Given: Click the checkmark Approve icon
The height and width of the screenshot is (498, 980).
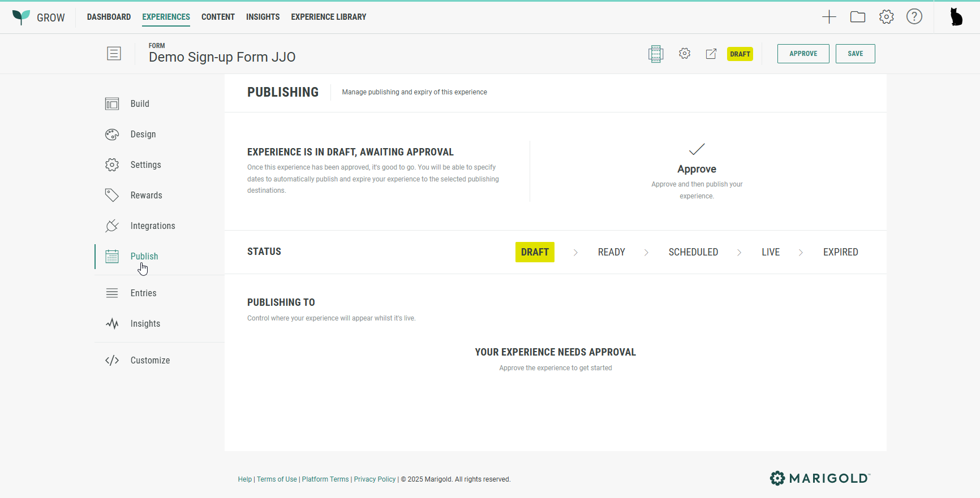Looking at the screenshot, I should point(697,149).
